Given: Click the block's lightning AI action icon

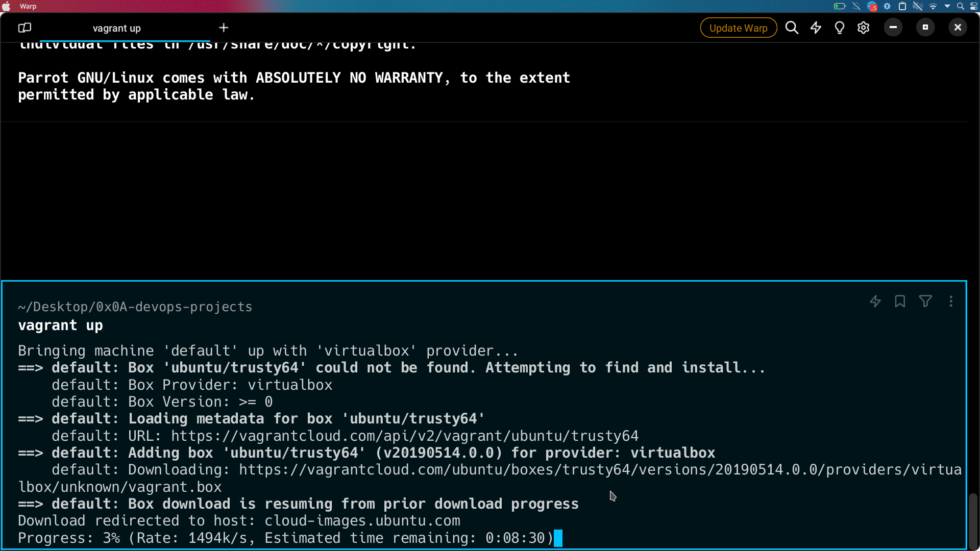Looking at the screenshot, I should point(875,302).
